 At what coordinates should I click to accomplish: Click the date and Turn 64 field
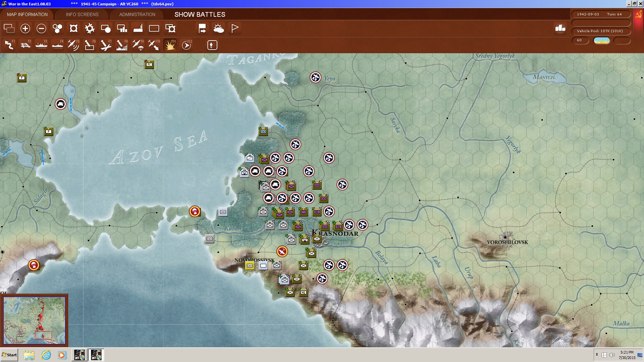[601, 14]
